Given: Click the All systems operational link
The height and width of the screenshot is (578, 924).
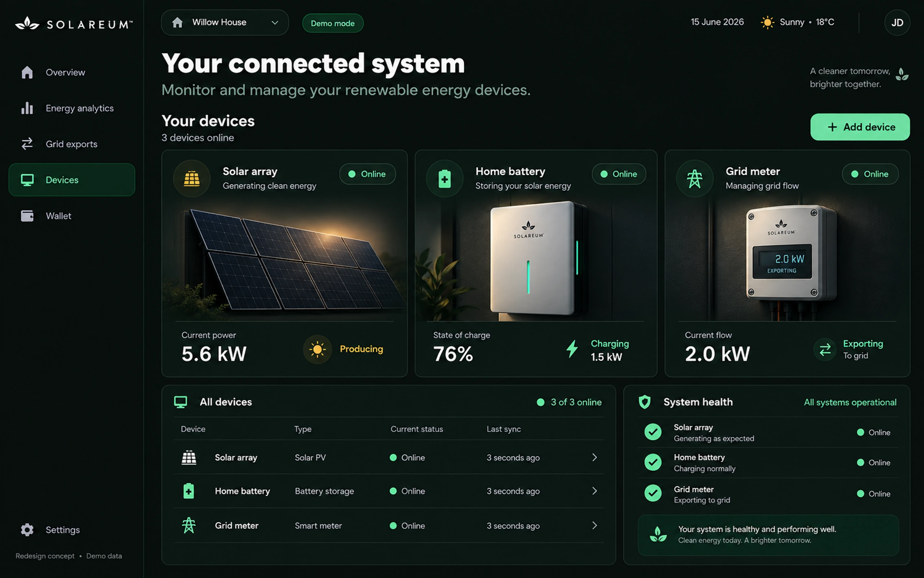Looking at the screenshot, I should 850,402.
